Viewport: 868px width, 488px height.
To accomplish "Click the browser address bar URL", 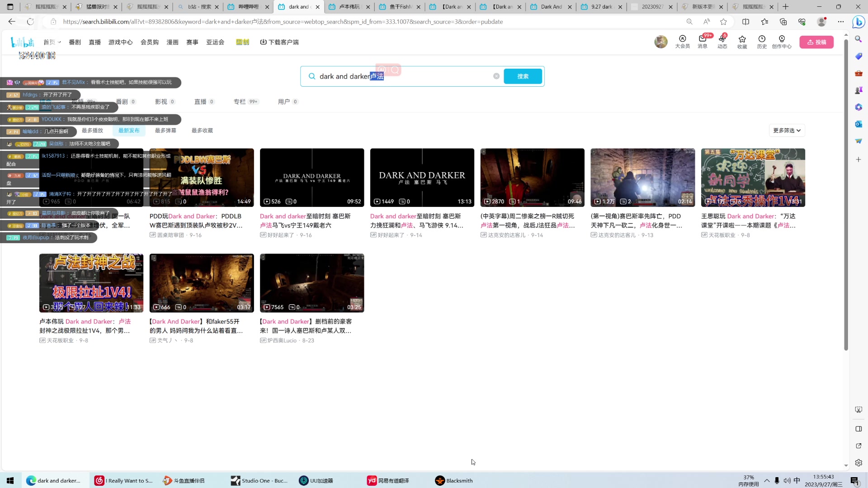I will (283, 21).
